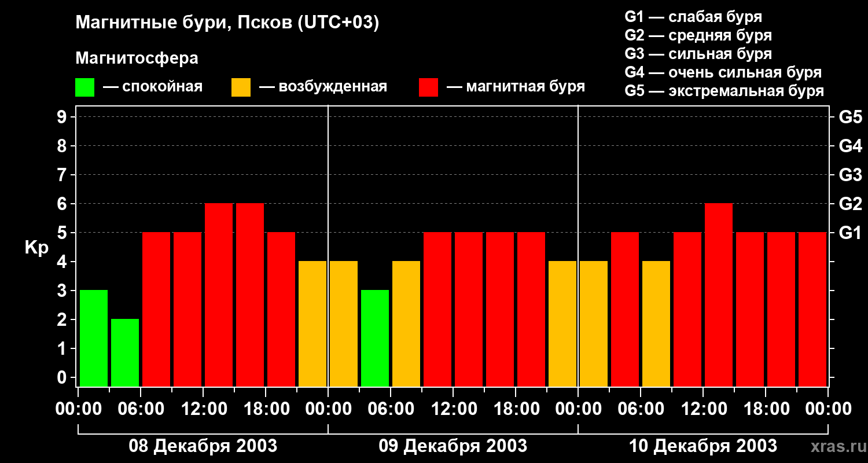Click 10 December 21:00–00:00 red bar
The height and width of the screenshot is (463, 868).
click(x=812, y=309)
